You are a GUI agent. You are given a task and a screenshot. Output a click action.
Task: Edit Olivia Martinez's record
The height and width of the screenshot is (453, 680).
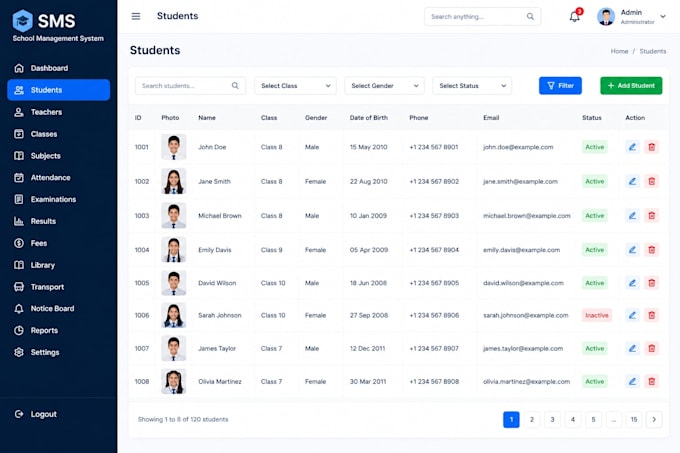pyautogui.click(x=632, y=381)
